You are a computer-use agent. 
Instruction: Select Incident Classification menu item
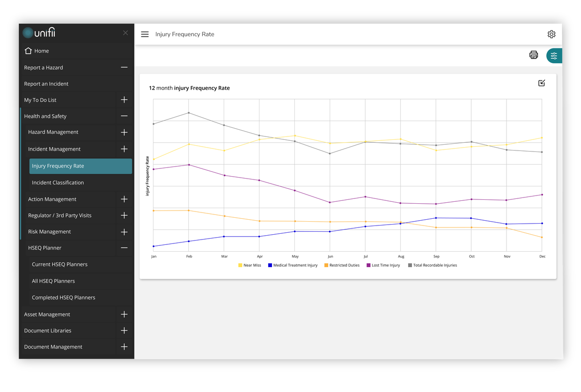pos(58,182)
